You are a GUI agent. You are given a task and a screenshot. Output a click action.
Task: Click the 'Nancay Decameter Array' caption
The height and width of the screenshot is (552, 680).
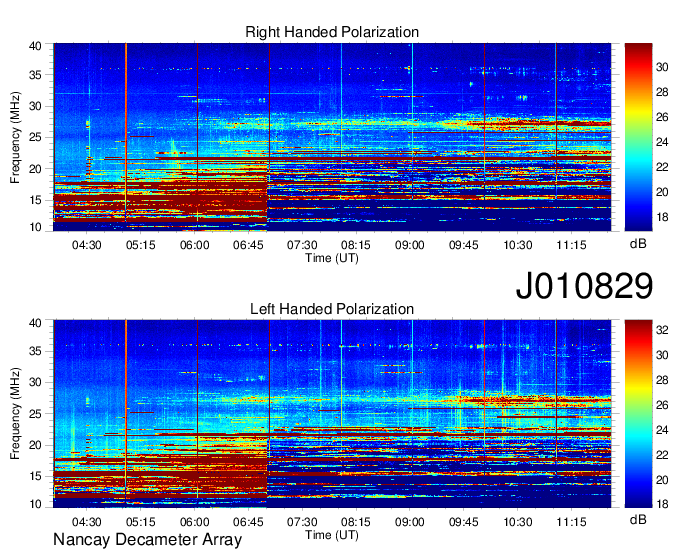coord(147,540)
